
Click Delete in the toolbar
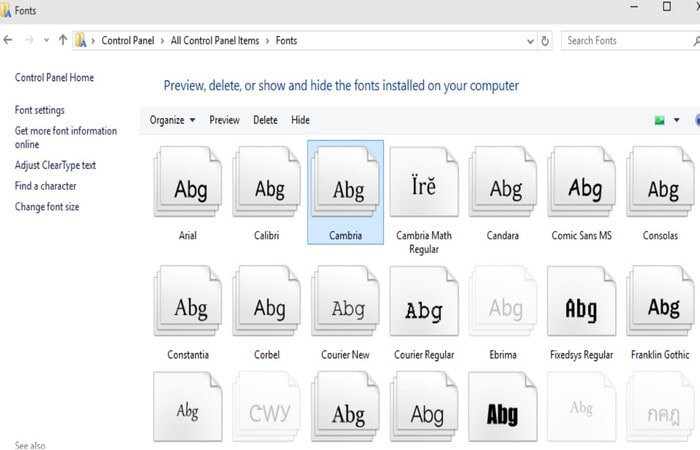click(x=265, y=120)
